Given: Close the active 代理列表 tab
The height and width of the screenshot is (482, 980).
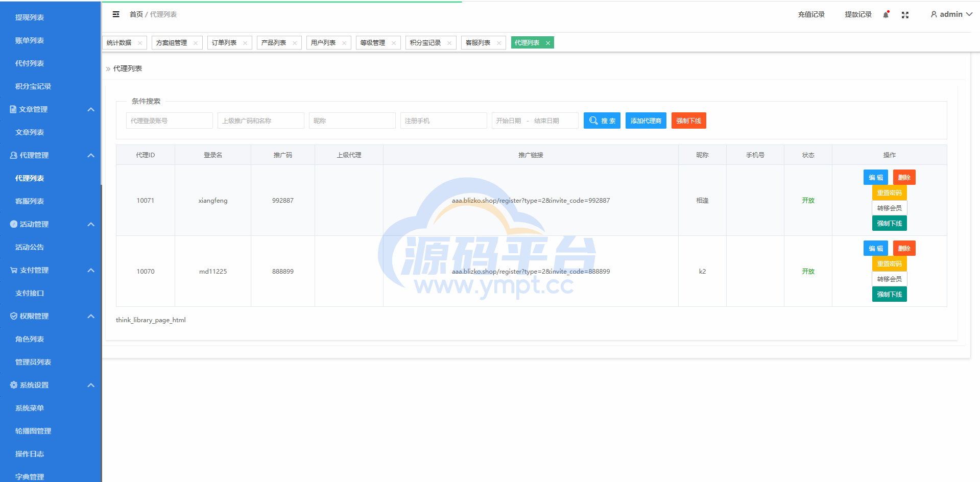Looking at the screenshot, I should pyautogui.click(x=548, y=43).
